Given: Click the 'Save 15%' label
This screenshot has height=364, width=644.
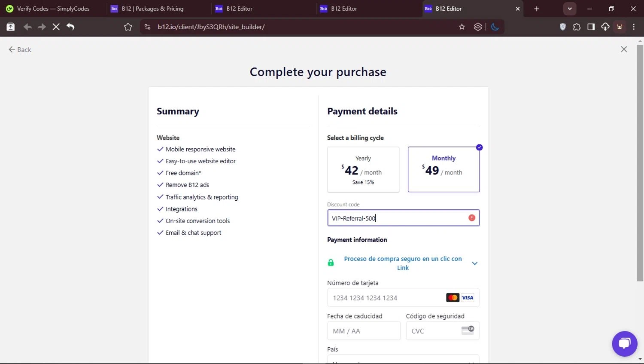Looking at the screenshot, I should pyautogui.click(x=363, y=182).
